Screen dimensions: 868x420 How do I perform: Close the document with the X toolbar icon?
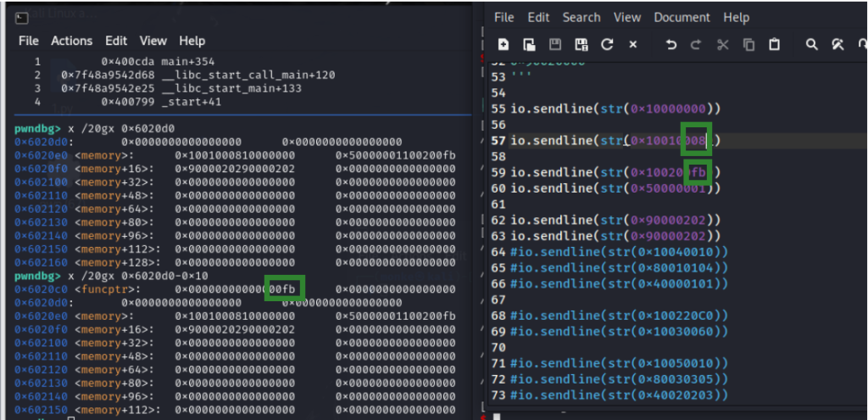click(x=632, y=45)
